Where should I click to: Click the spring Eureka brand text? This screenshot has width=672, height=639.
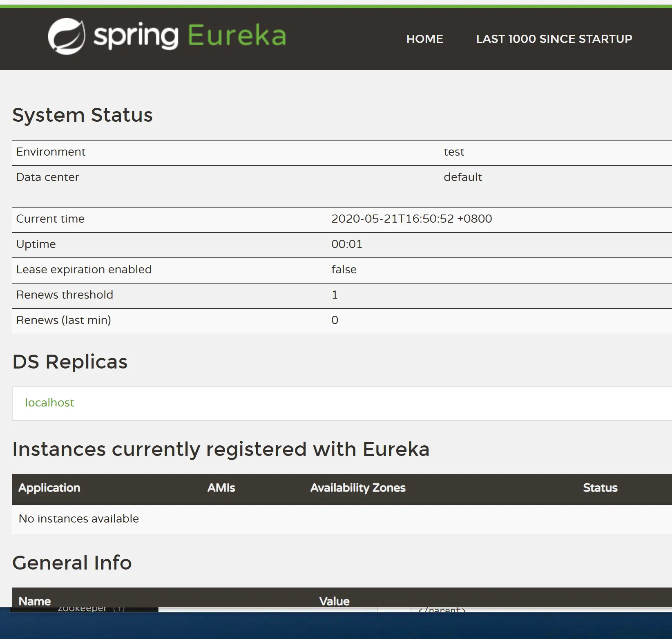click(190, 36)
